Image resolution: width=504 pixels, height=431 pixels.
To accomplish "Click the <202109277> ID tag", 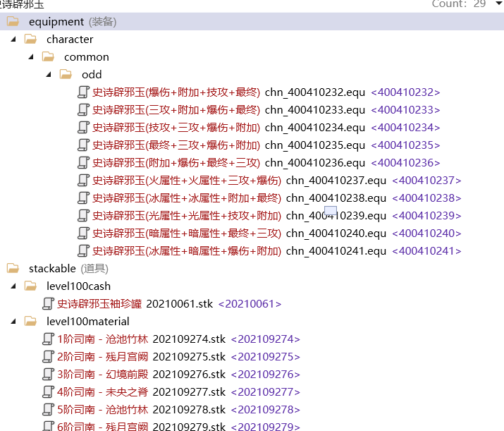I will coord(265,391).
